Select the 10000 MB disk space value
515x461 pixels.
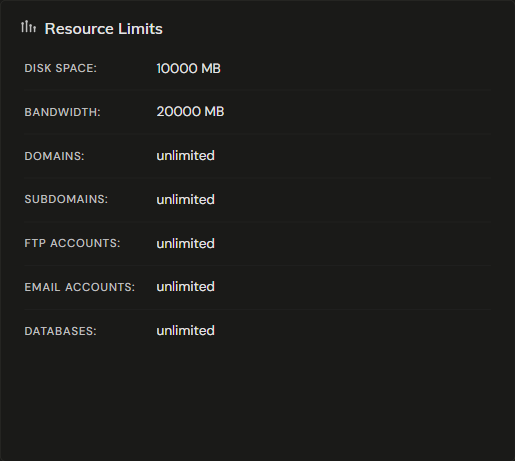coord(188,68)
